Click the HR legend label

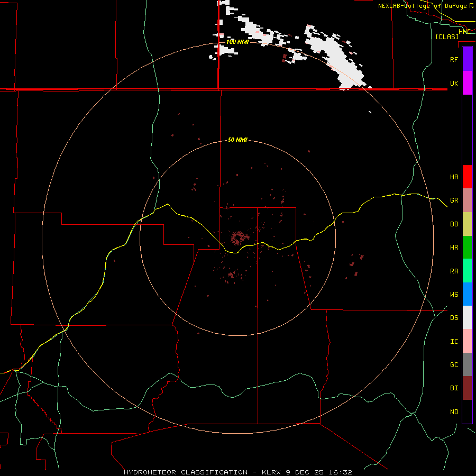tap(454, 248)
